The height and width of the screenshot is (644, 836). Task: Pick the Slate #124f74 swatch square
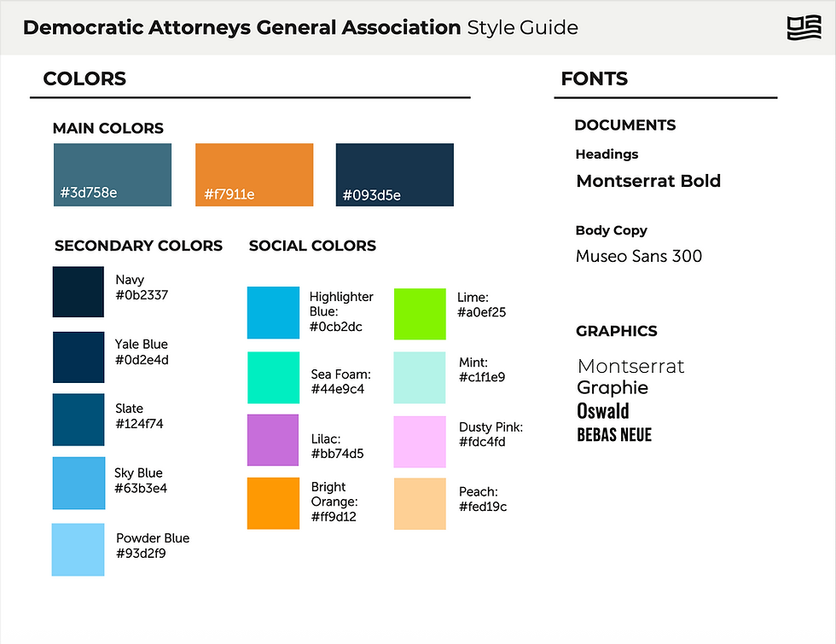point(78,420)
